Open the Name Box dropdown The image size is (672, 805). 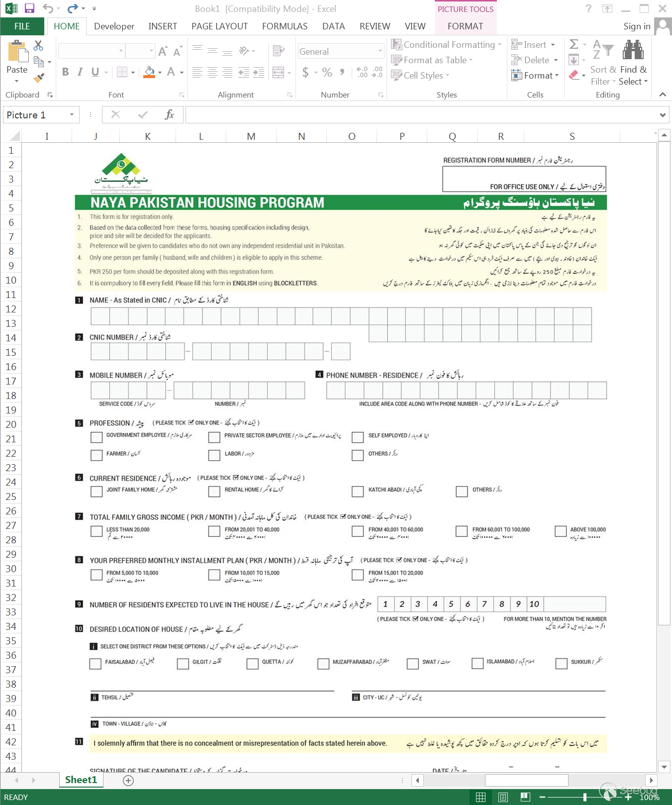[72, 115]
